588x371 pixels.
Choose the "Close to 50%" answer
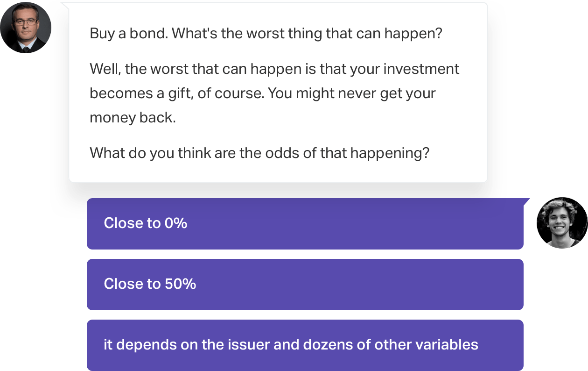click(x=305, y=284)
